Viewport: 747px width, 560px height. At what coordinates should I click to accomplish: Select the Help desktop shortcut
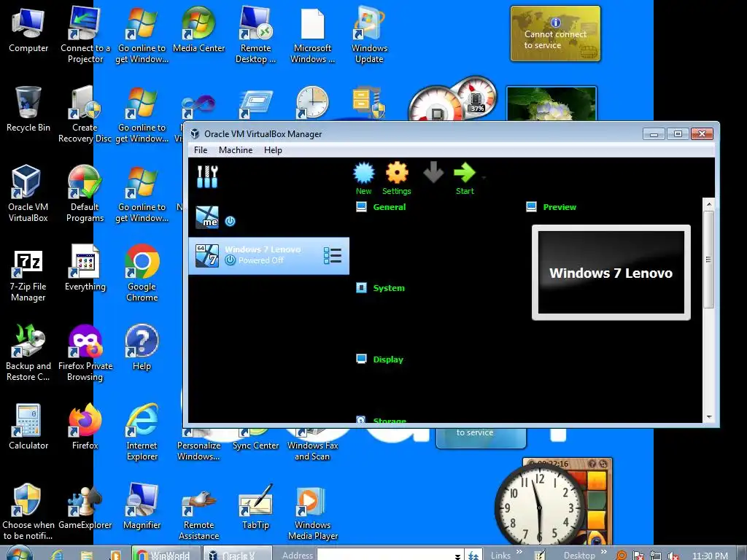142,347
